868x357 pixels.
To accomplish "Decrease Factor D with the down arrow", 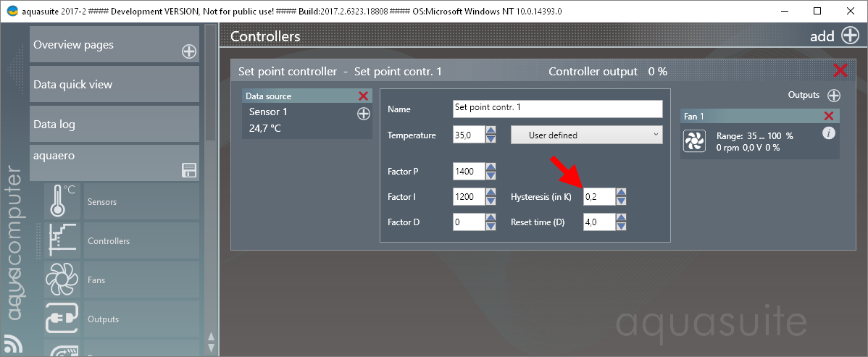I will pyautogui.click(x=491, y=227).
